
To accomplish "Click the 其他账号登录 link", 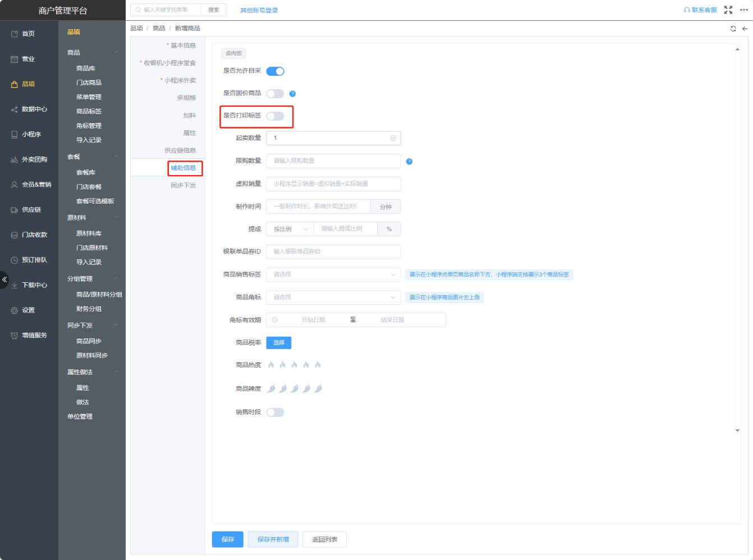I will (259, 10).
